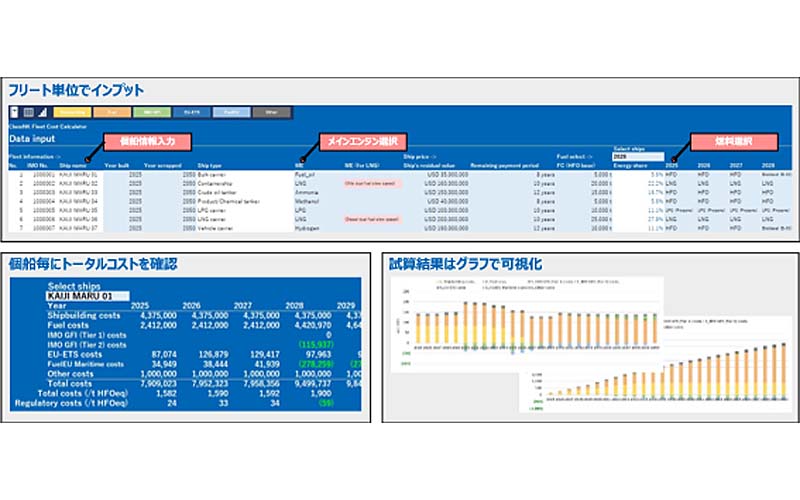Click the Regulatory costs (/t HFOeq) row label
800x500 pixels.
[x=71, y=403]
